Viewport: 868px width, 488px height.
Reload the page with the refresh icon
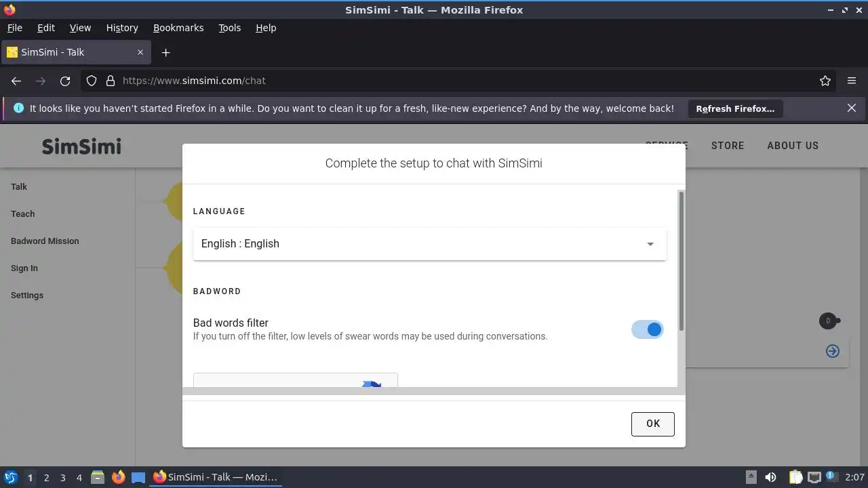click(65, 81)
